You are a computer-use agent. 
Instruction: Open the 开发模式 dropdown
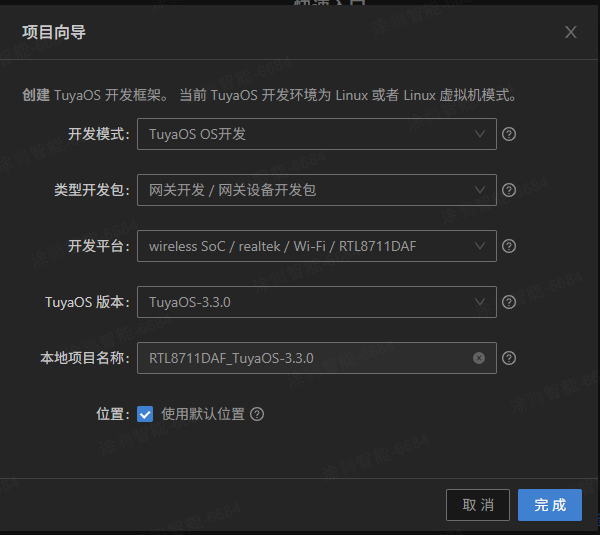pos(317,134)
